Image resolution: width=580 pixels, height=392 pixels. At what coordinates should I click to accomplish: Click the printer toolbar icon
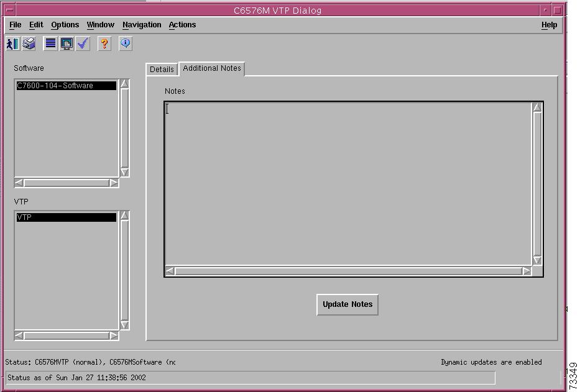click(29, 43)
